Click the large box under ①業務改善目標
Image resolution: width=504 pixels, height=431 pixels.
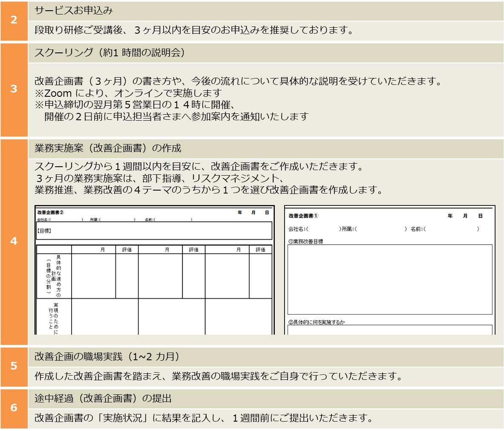(x=390, y=280)
